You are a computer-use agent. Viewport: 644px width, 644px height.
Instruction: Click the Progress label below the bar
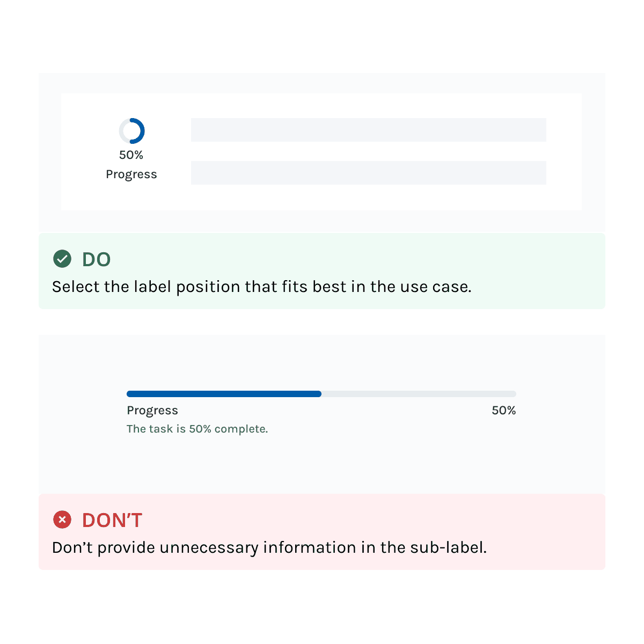(x=152, y=411)
